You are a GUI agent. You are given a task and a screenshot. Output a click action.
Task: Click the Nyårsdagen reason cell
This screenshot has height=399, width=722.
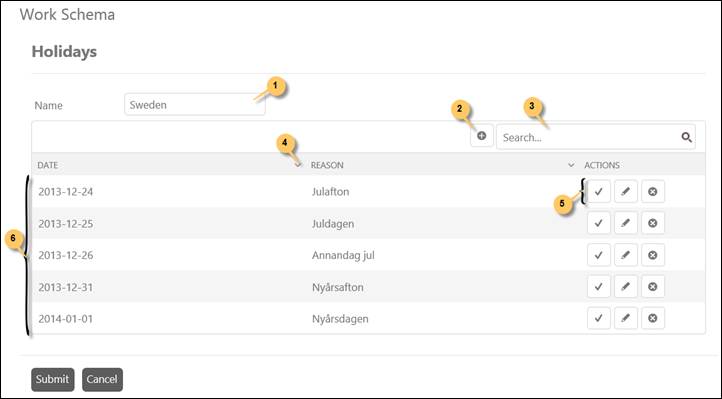(340, 319)
